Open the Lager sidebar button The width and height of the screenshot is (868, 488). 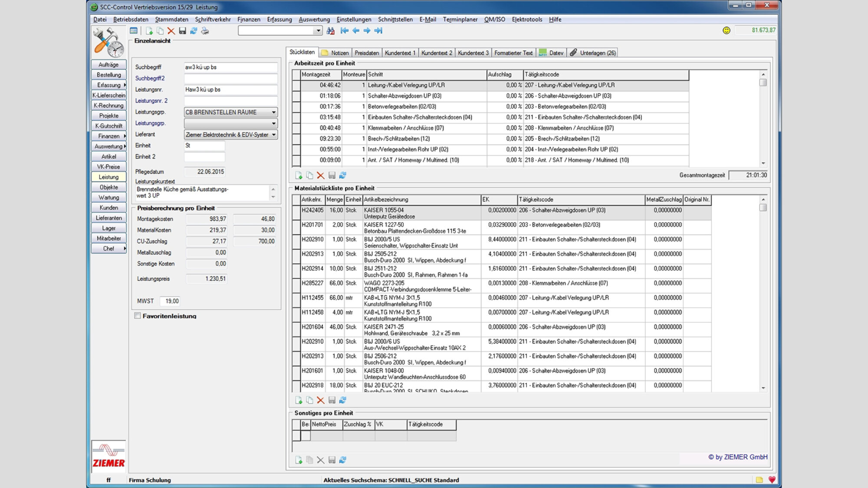pyautogui.click(x=108, y=228)
